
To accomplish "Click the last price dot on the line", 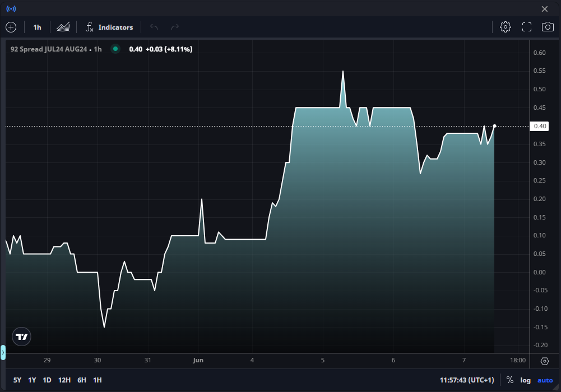I will point(494,126).
